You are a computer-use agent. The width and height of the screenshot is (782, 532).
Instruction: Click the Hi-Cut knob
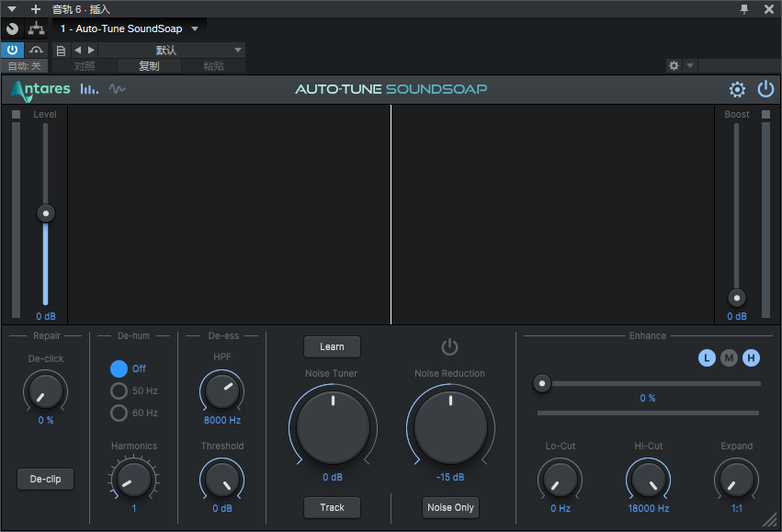tap(649, 480)
